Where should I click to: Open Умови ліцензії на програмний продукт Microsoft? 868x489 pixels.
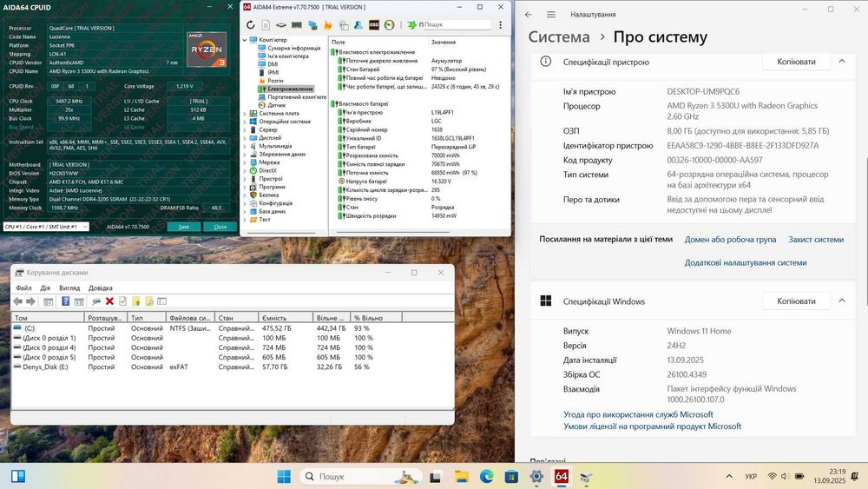[652, 426]
